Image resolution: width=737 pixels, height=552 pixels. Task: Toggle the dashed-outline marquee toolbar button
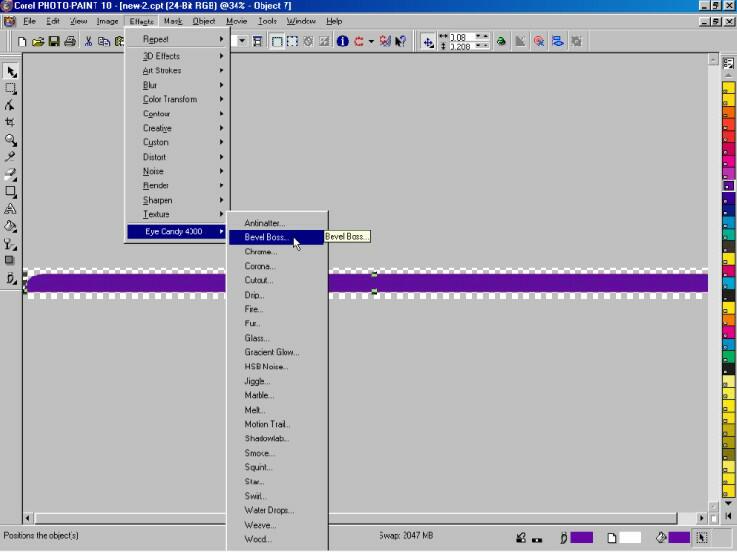pos(292,41)
